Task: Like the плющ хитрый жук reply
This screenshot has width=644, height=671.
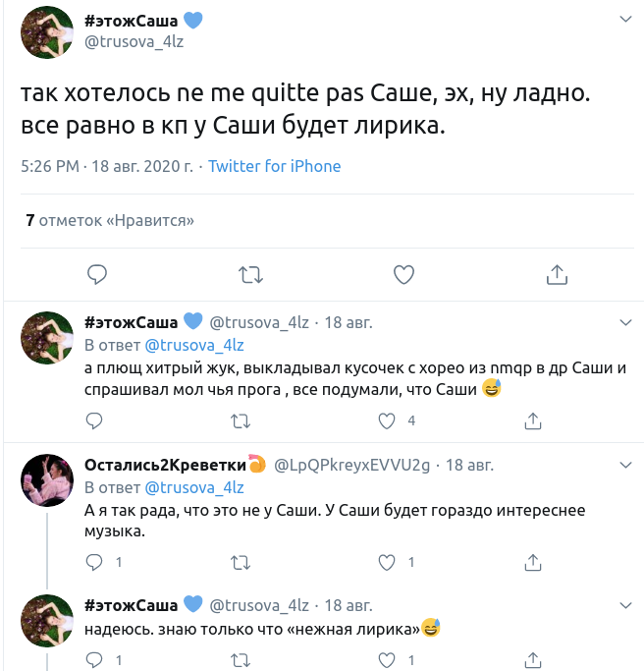Action: pos(387,420)
